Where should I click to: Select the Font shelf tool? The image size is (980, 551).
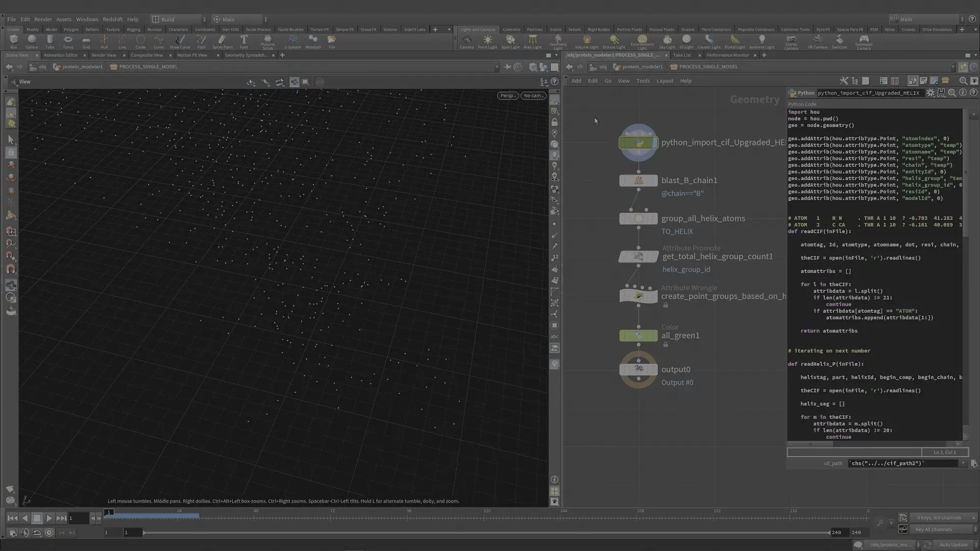[244, 42]
